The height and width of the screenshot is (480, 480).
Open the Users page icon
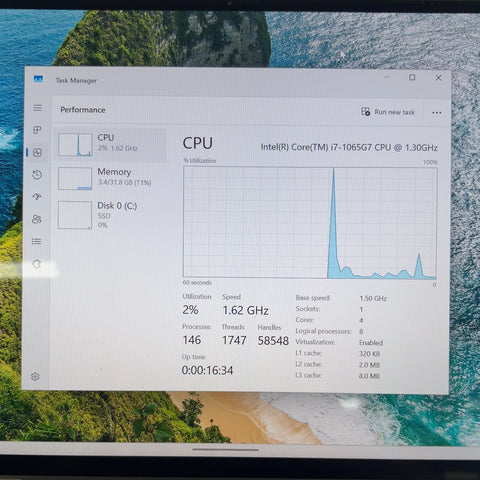click(37, 219)
